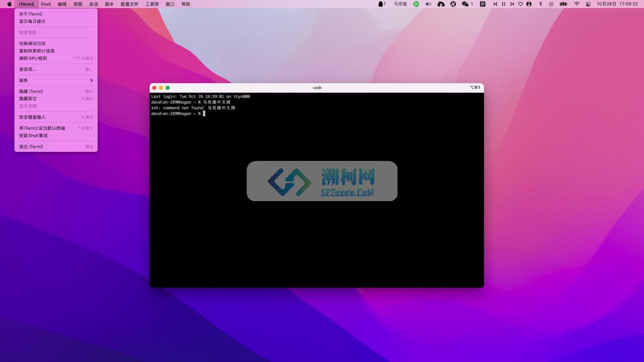Open the battery status icon
This screenshot has height=362, width=644.
point(563,4)
